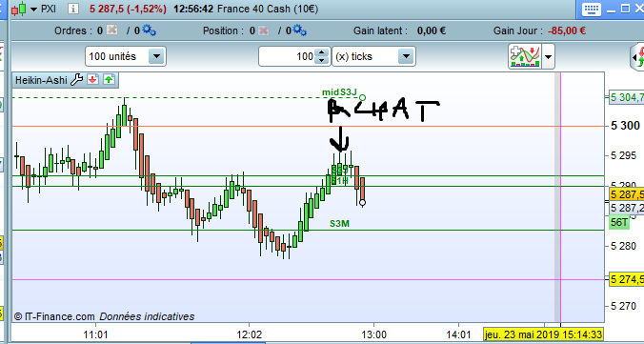Close positions using the Position X icon
This screenshot has width=644, height=344.
coord(264,30)
